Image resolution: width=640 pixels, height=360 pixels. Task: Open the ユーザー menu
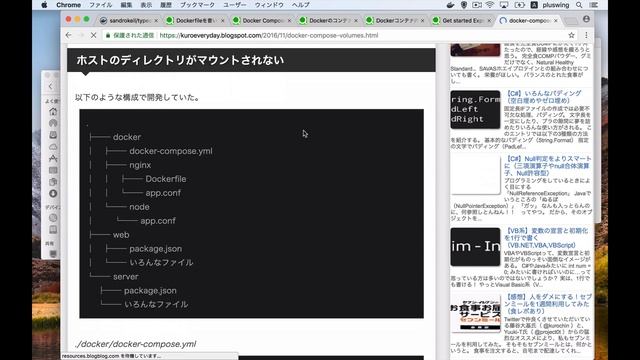[x=235, y=5]
